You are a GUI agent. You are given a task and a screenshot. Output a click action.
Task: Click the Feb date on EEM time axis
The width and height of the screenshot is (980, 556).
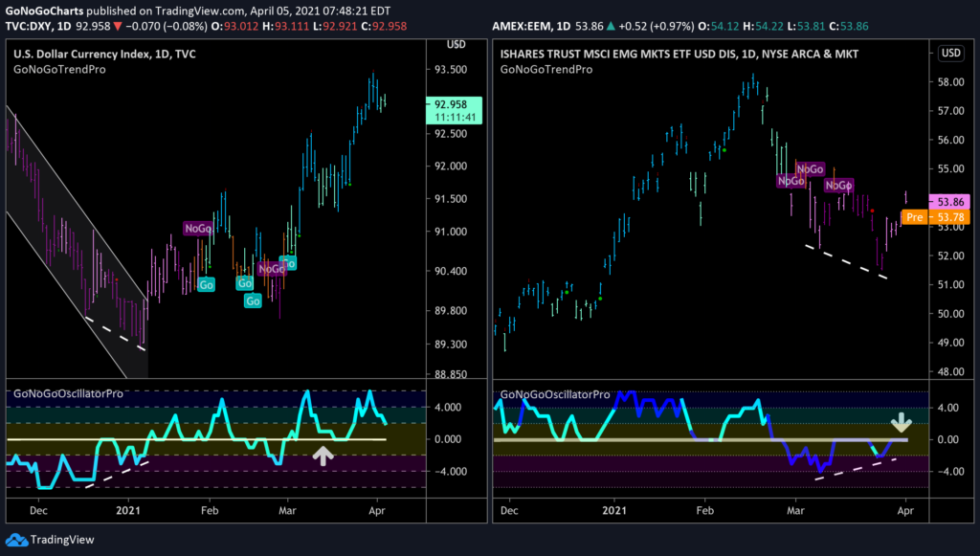click(704, 510)
